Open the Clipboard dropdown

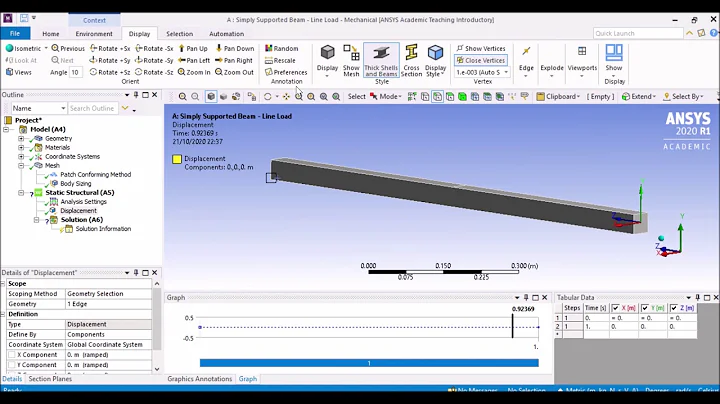pos(558,96)
